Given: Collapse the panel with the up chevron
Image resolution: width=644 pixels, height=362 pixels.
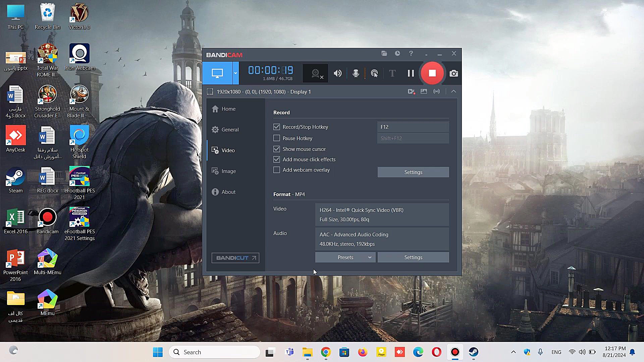Looking at the screenshot, I should (x=453, y=91).
